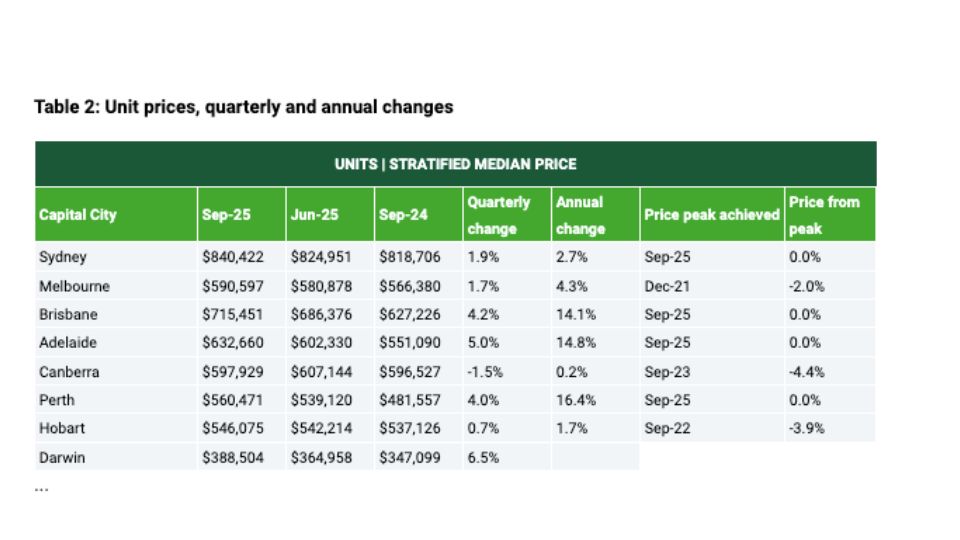Click Perth's annual change of 16.4%
960x540 pixels.
point(576,400)
